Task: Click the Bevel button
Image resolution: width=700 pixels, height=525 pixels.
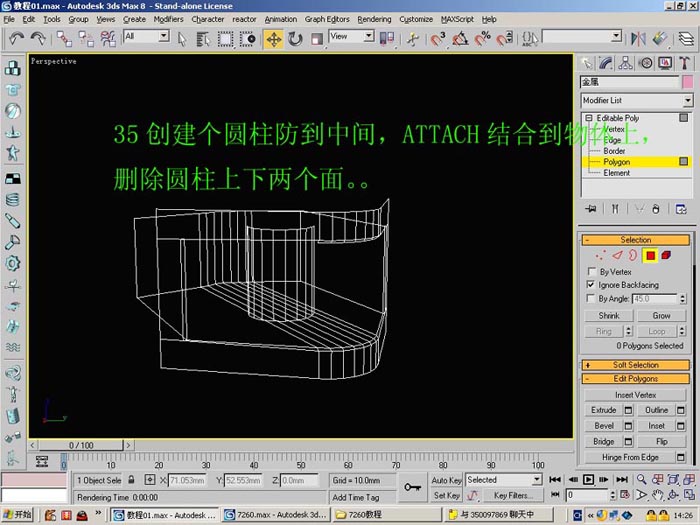Action: pos(604,426)
